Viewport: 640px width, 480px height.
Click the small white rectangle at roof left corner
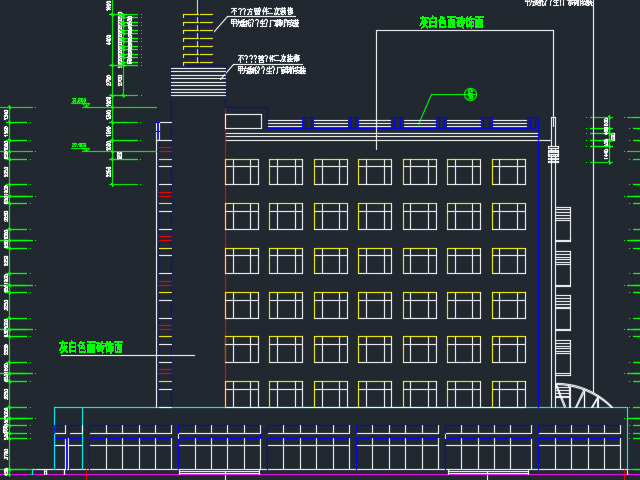click(x=243, y=121)
